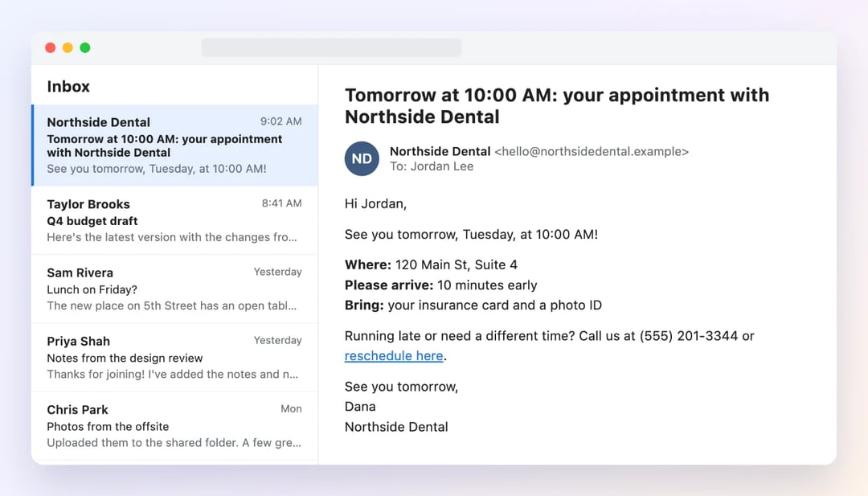Image resolution: width=868 pixels, height=496 pixels.
Task: Click 'Please arrive: 10 minutes early' line
Action: pyautogui.click(x=440, y=285)
